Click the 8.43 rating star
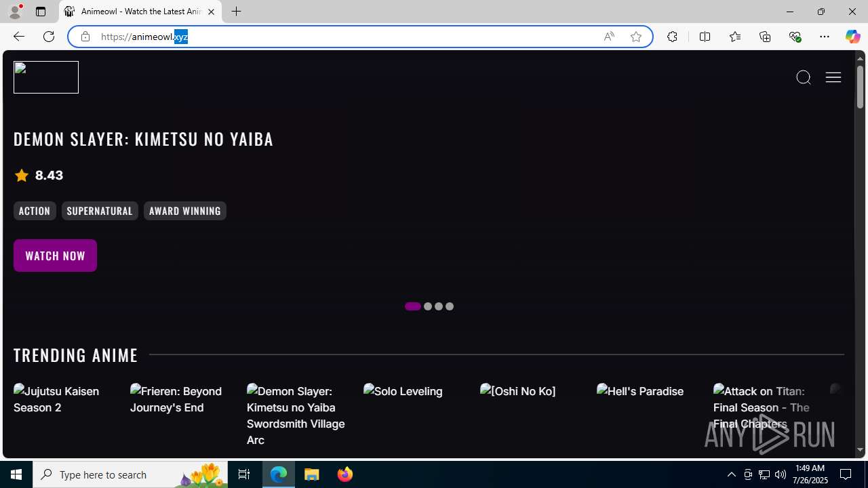868x488 pixels. 22,176
